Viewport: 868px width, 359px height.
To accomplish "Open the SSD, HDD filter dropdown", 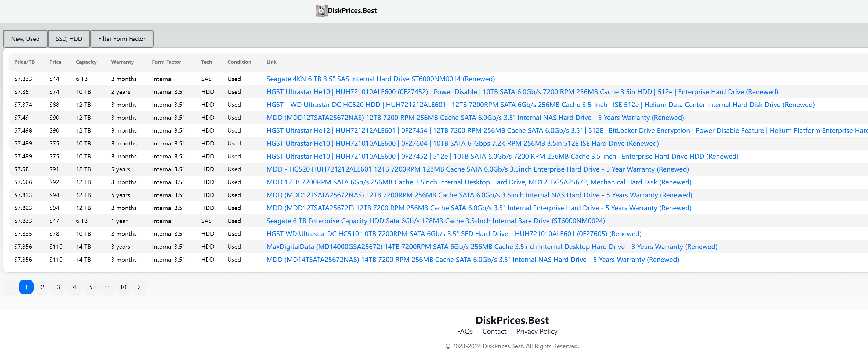I will 69,39.
